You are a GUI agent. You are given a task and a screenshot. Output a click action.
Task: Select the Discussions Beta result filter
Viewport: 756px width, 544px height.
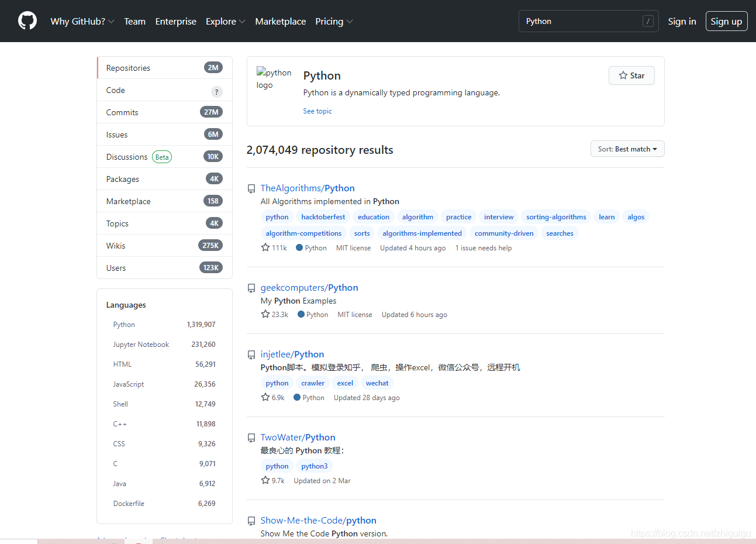[x=164, y=157]
